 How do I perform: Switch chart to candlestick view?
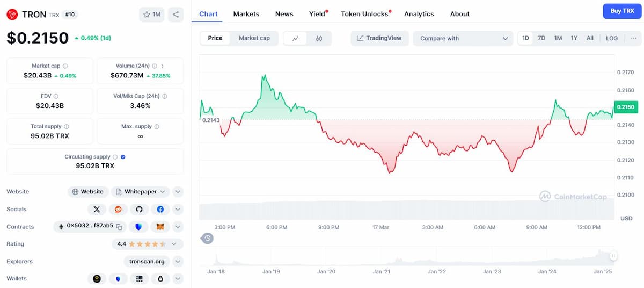319,38
